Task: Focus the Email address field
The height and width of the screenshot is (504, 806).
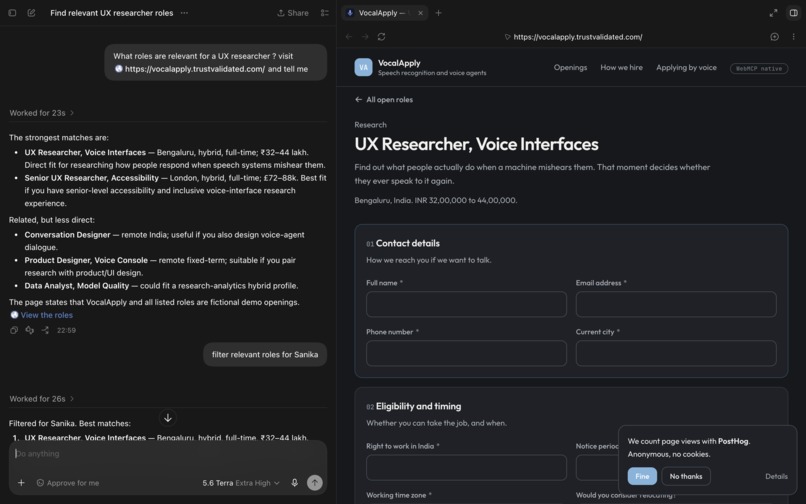Action: [676, 304]
